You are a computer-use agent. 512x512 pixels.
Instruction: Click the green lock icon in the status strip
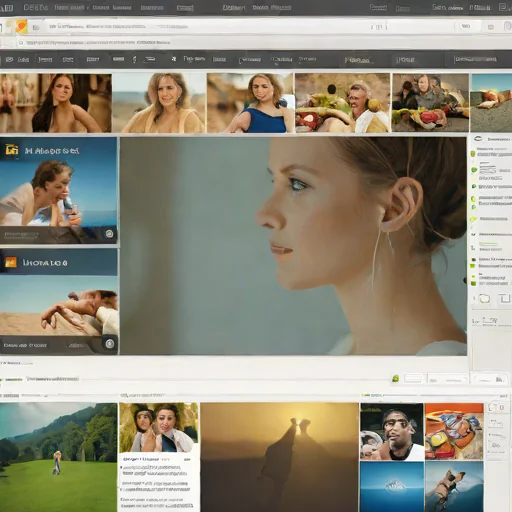coord(395,378)
